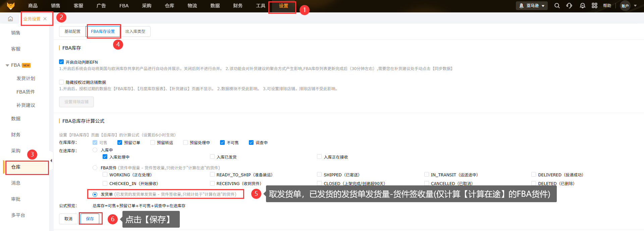
Task: Open the 财务 top menu
Action: 238,6
